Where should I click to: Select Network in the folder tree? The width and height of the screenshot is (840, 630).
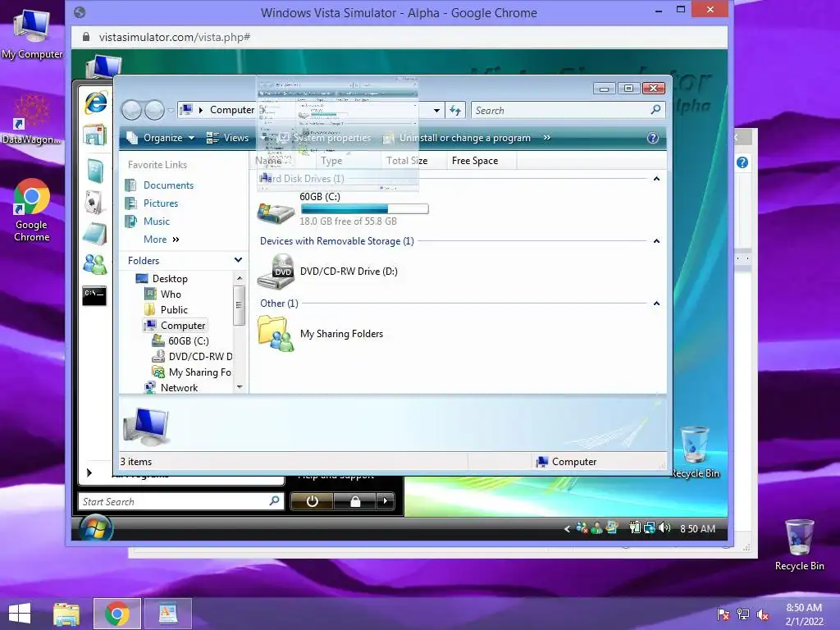pyautogui.click(x=179, y=388)
